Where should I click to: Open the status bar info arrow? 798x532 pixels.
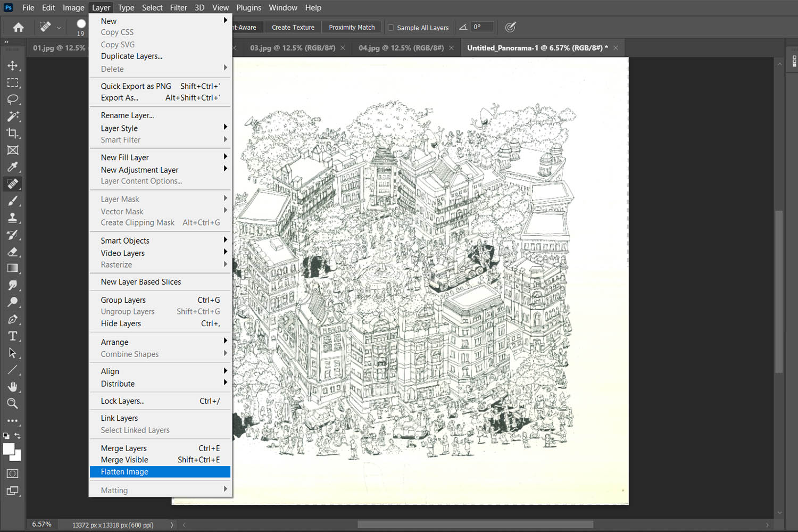pos(172,525)
